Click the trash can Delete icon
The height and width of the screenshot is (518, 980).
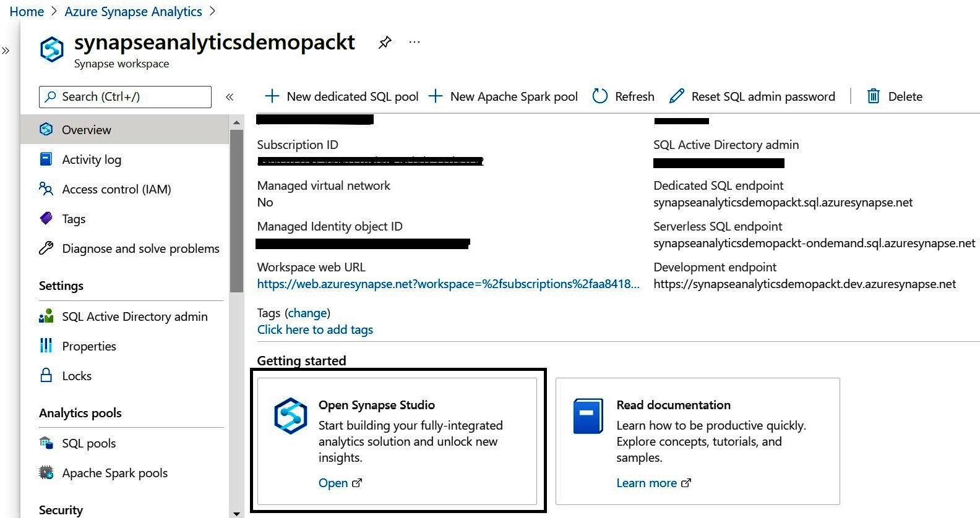pos(873,96)
